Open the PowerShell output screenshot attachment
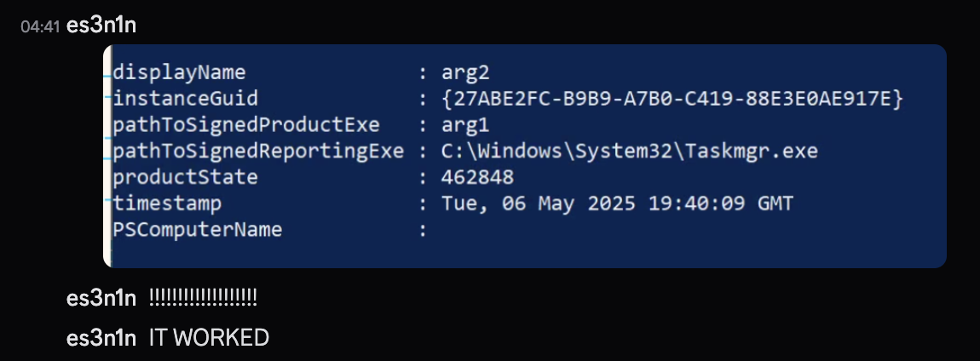This screenshot has width=980, height=361. click(x=524, y=156)
